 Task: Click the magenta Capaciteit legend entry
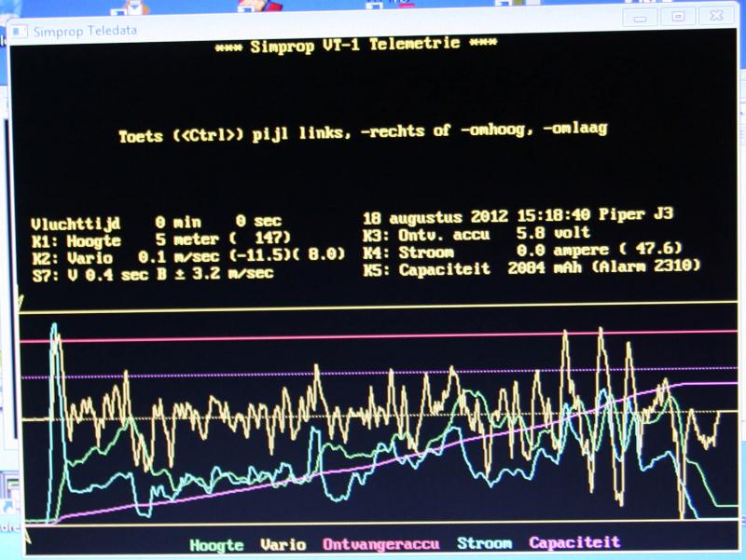574,542
